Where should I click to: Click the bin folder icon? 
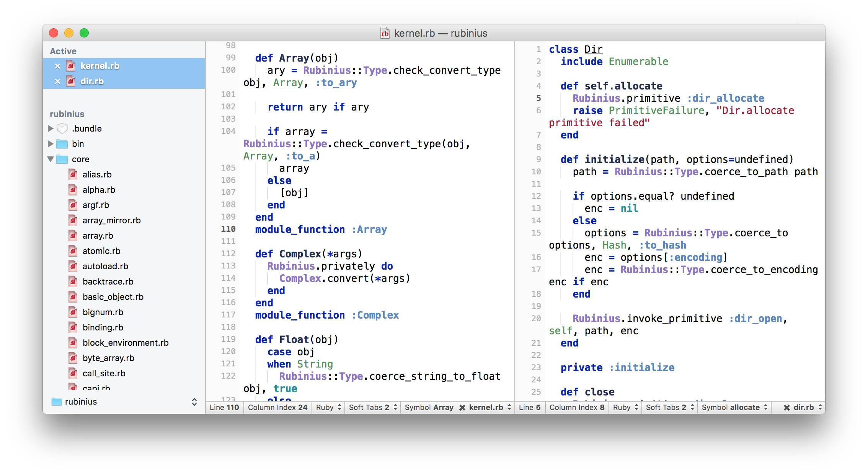(62, 144)
